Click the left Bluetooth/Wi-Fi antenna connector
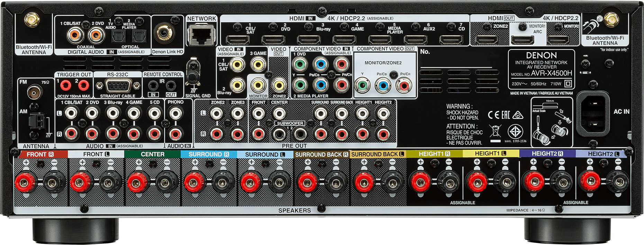644x245 pixels. coord(31,19)
